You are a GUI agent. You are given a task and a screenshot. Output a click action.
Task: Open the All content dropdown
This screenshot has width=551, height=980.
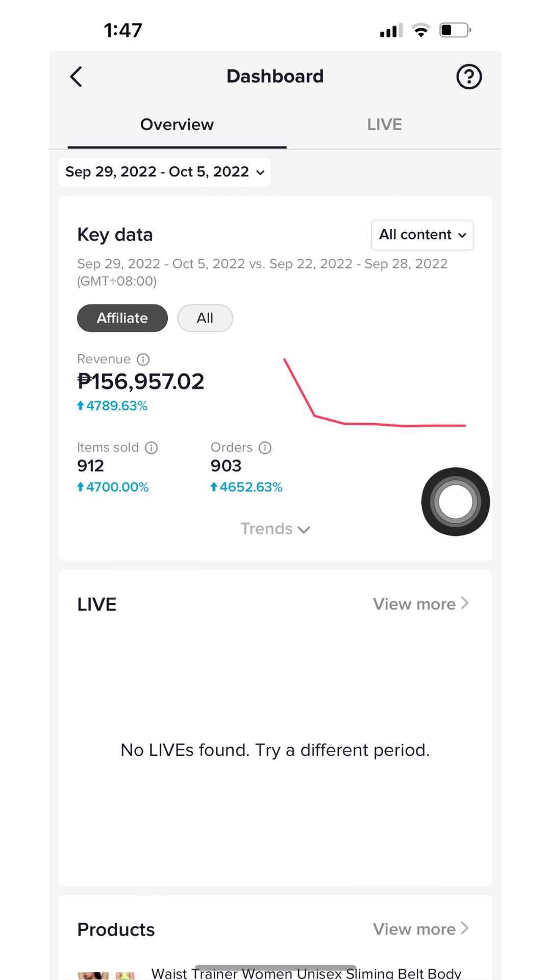(422, 235)
